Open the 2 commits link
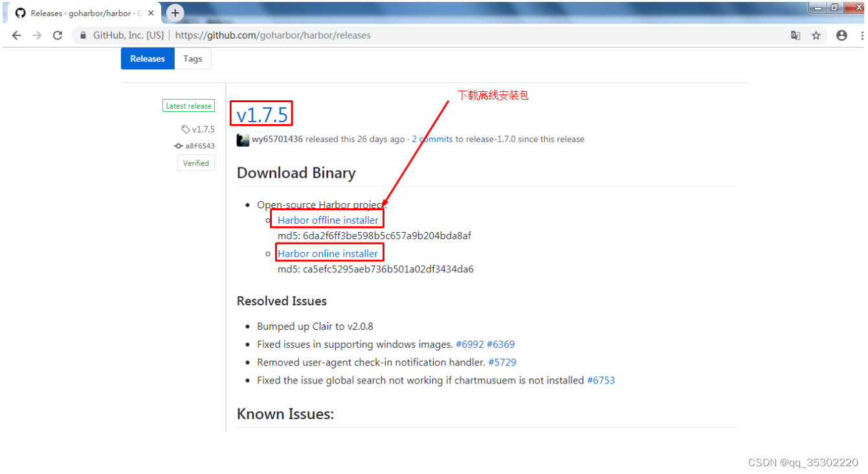 coord(432,139)
